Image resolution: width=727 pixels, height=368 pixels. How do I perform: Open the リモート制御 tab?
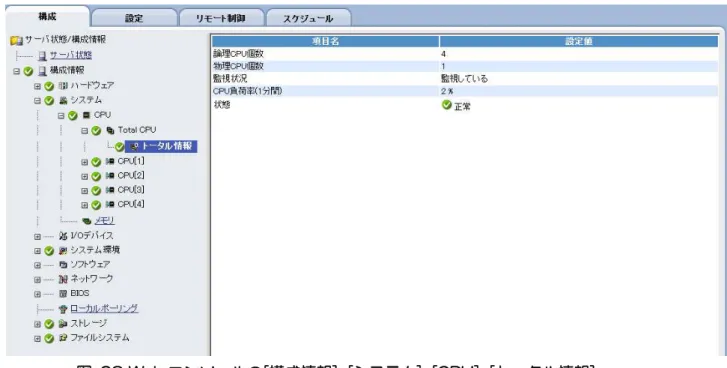[221, 18]
